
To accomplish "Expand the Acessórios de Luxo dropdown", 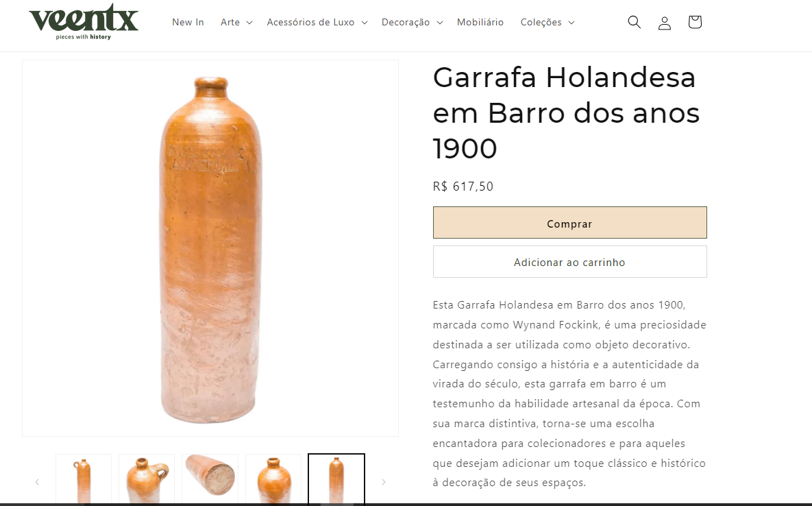I will [317, 22].
